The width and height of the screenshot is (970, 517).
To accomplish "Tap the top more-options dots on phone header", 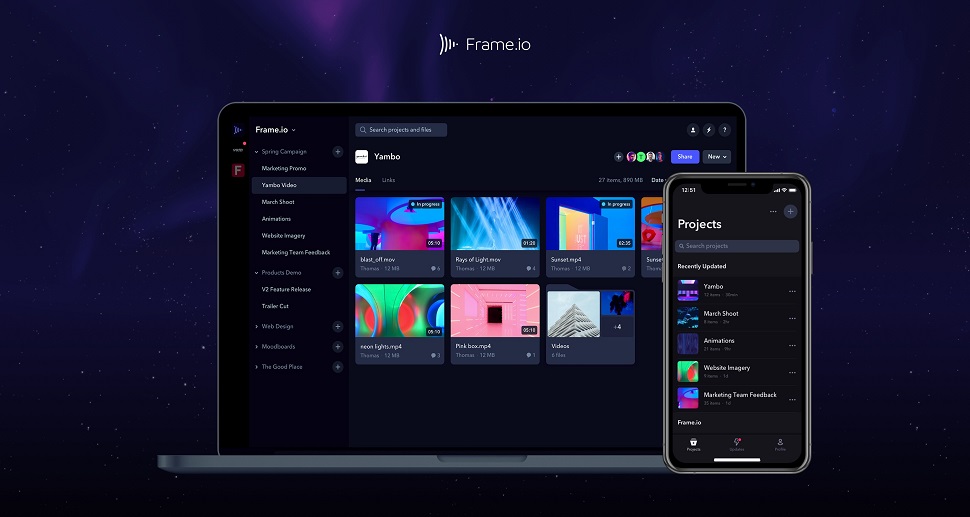I will pos(773,212).
